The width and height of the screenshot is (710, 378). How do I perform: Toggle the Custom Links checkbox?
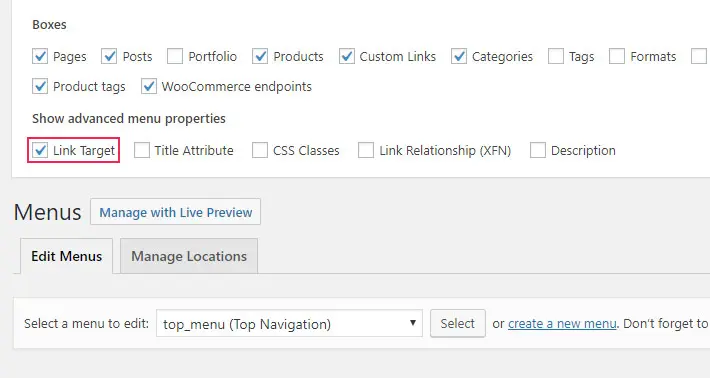[347, 56]
